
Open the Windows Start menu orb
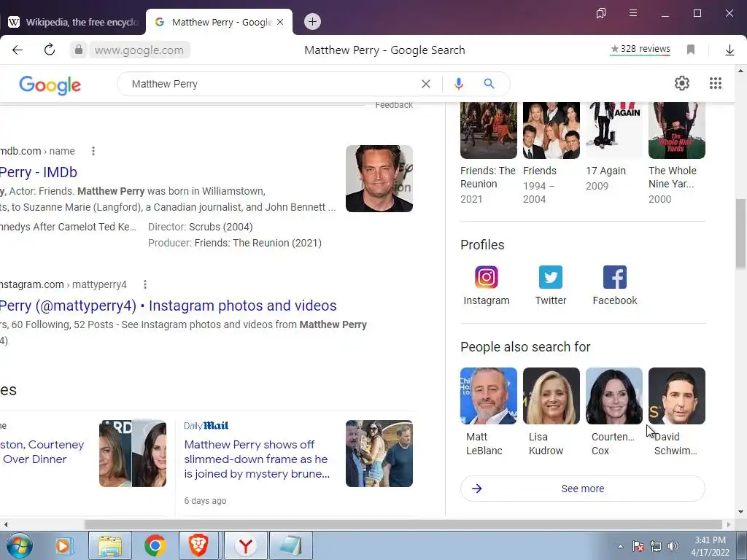[x=20, y=545]
